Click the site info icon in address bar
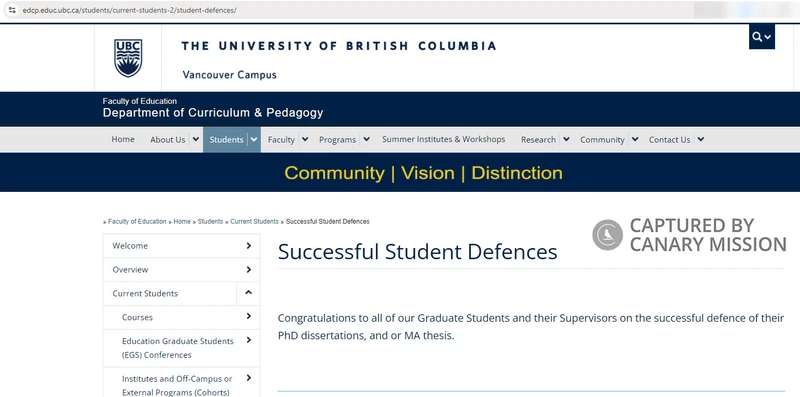Viewport: 800px width, 397px height. (12, 10)
